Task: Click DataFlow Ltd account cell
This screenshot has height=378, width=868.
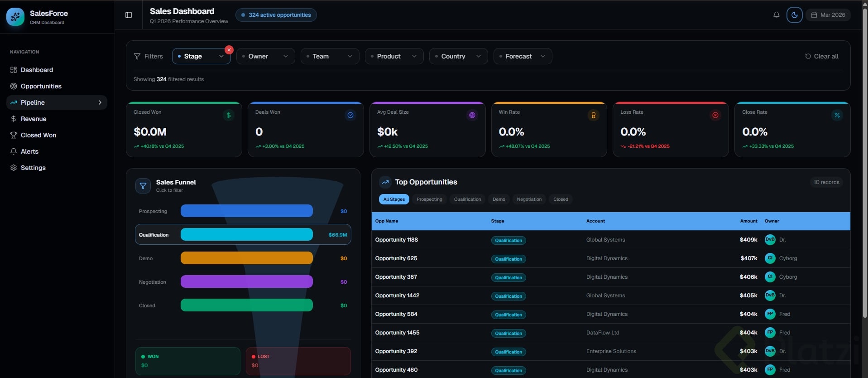Action: (x=603, y=333)
